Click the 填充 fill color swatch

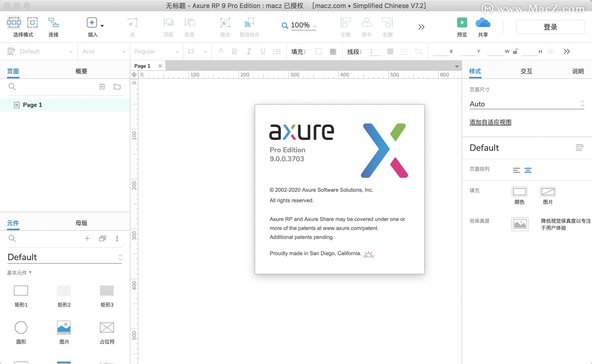[319, 51]
